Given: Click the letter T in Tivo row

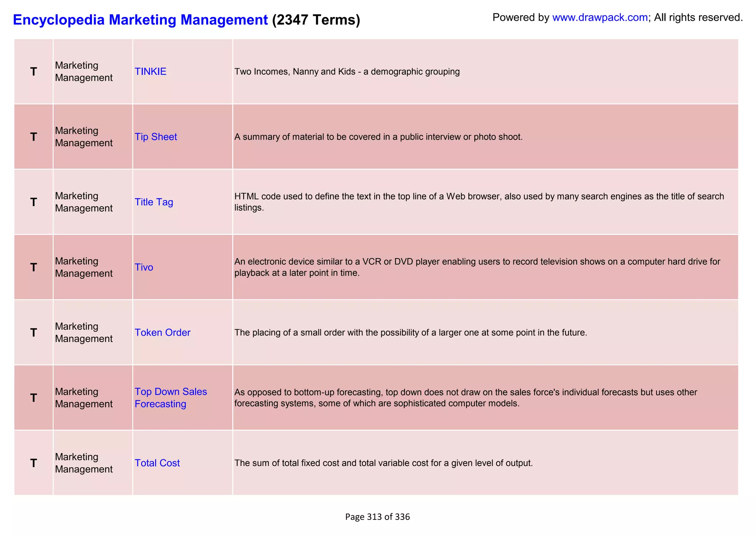Looking at the screenshot, I should [34, 267].
